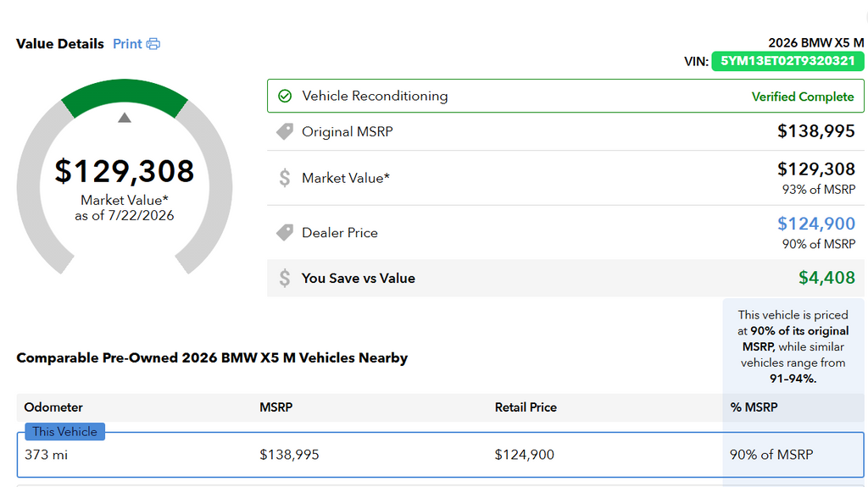Select the 373 mi vehicle row
868x487 pixels.
tap(441, 454)
